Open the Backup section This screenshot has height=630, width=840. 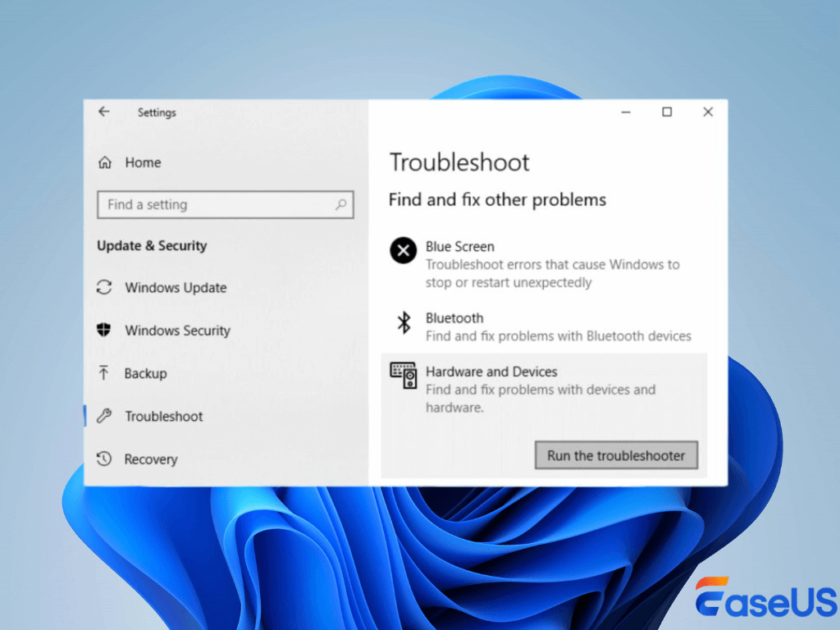[146, 373]
